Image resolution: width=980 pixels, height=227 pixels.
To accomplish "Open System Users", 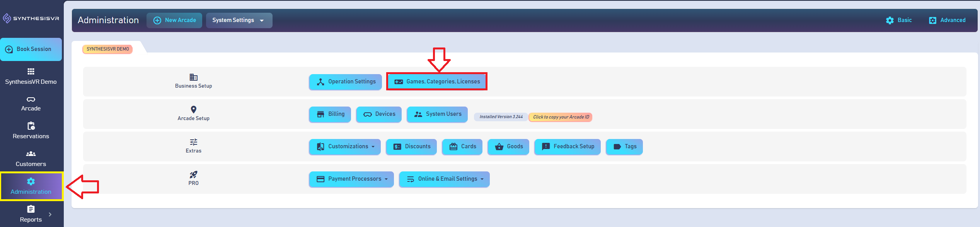I will [x=437, y=114].
